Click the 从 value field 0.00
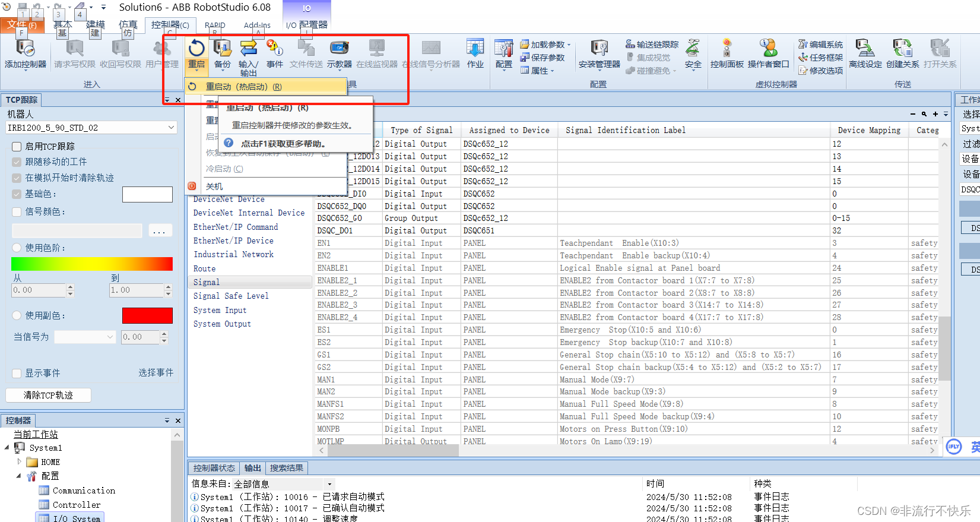This screenshot has width=980, height=522. tap(39, 290)
